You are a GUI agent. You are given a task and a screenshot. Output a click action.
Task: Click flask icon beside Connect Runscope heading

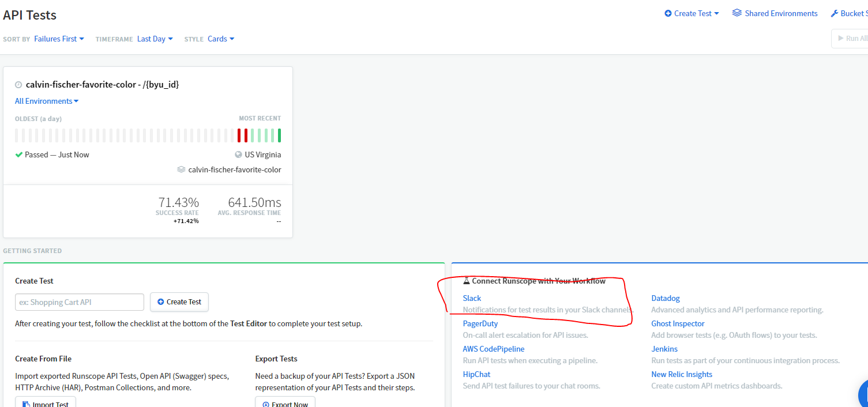[467, 281]
